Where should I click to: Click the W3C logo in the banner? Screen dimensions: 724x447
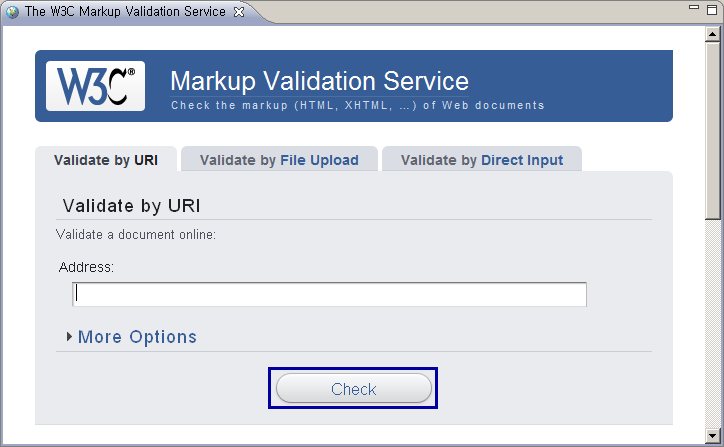pos(95,86)
